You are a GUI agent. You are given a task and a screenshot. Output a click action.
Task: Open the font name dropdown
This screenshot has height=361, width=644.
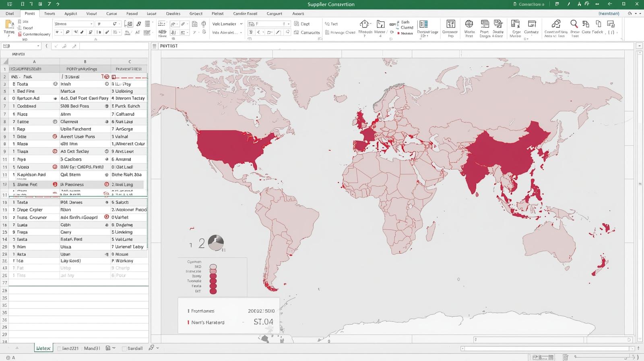pyautogui.click(x=91, y=24)
